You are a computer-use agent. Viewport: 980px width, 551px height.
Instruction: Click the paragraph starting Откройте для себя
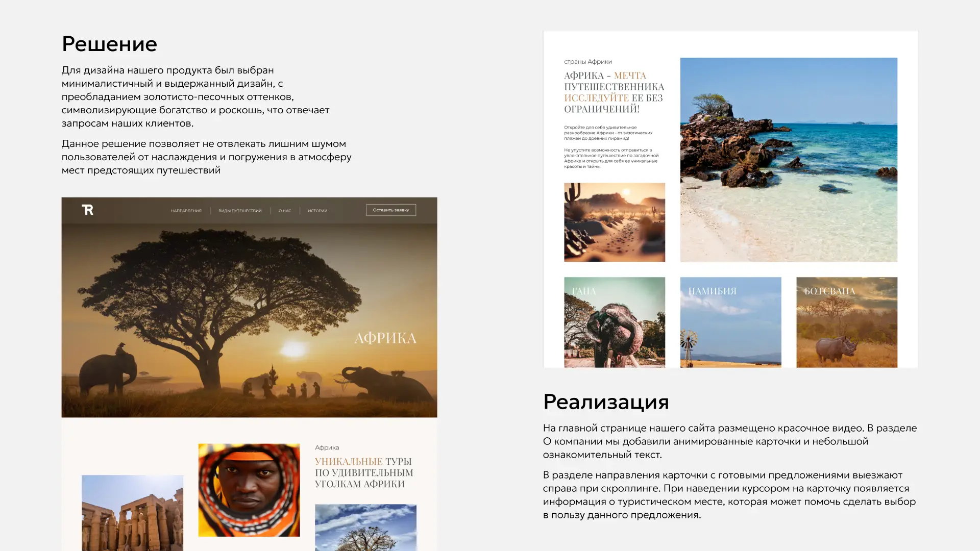click(x=608, y=133)
